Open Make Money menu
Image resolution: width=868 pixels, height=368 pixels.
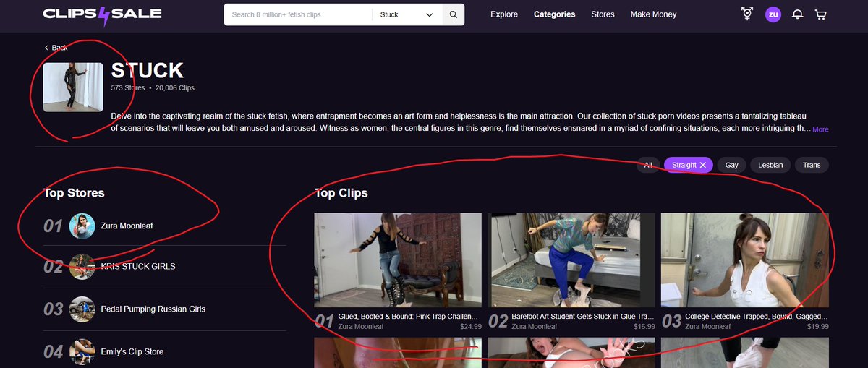pos(653,14)
